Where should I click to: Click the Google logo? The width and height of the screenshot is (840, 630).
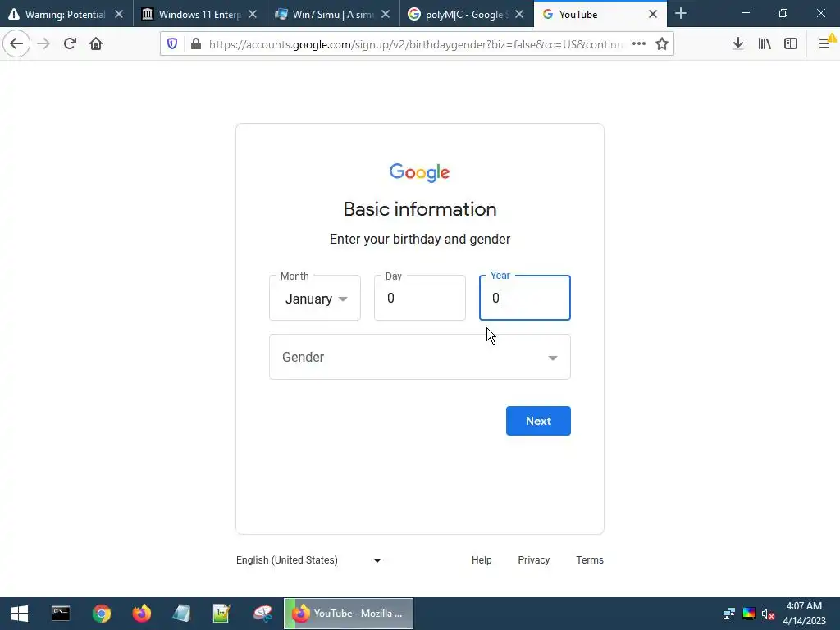pos(419,172)
